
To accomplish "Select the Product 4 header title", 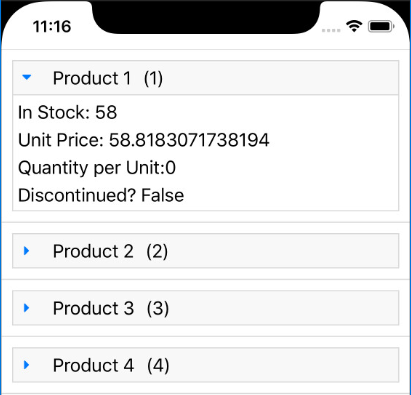I will coord(93,365).
